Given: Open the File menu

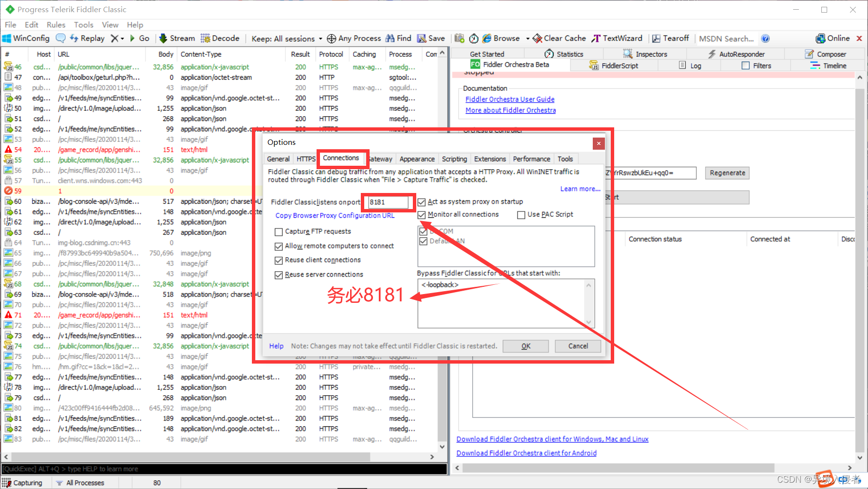Looking at the screenshot, I should pos(10,25).
